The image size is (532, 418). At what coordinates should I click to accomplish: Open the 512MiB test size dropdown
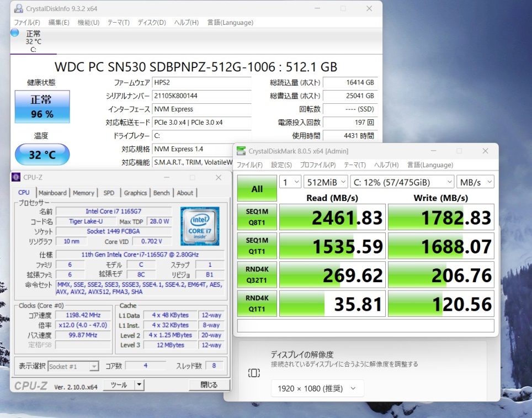[x=326, y=182]
